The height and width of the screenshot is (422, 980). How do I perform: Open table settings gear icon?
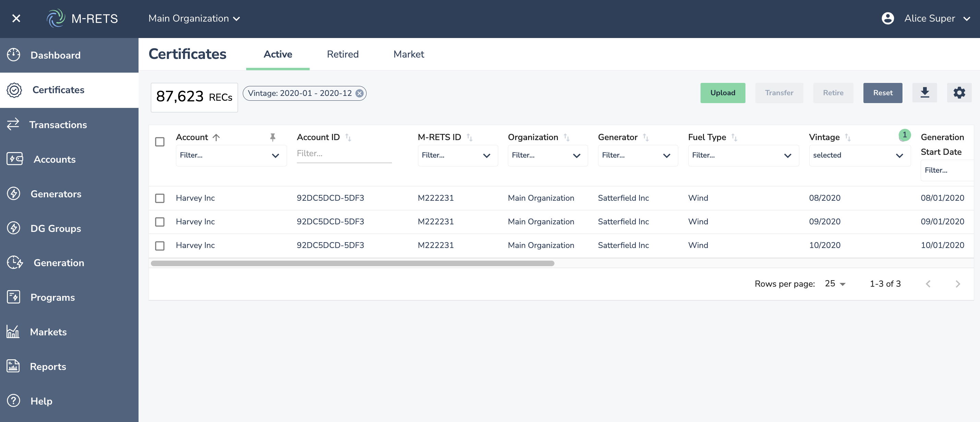click(959, 93)
